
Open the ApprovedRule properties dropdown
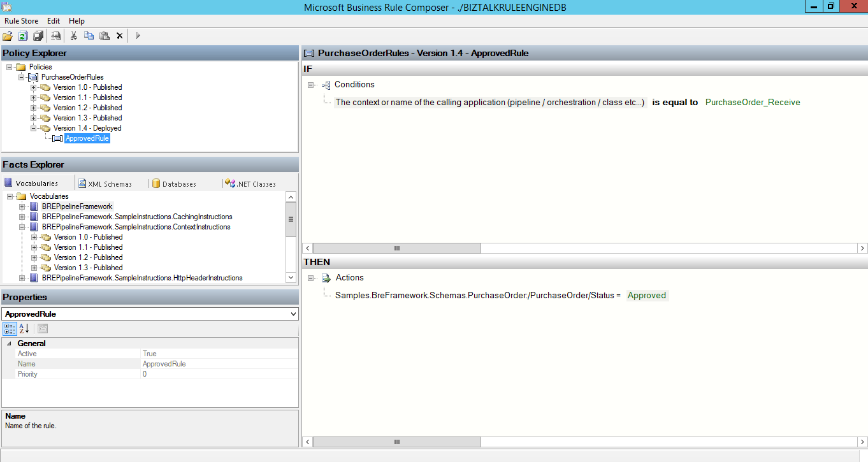pyautogui.click(x=293, y=314)
